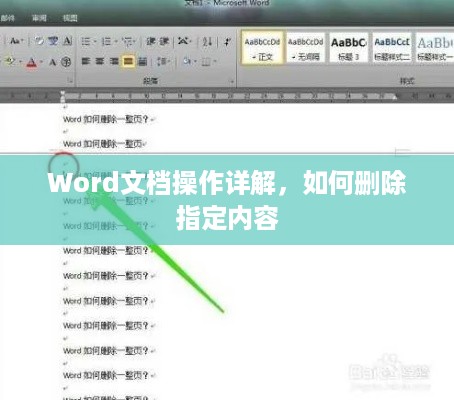Screen dimensions: 454x400
Task: Click the Enclosed Characters (circled 字) icon
Action: 66,62
